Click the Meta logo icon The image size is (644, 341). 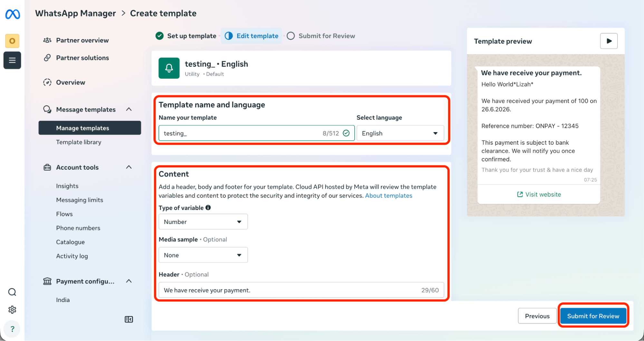point(13,14)
